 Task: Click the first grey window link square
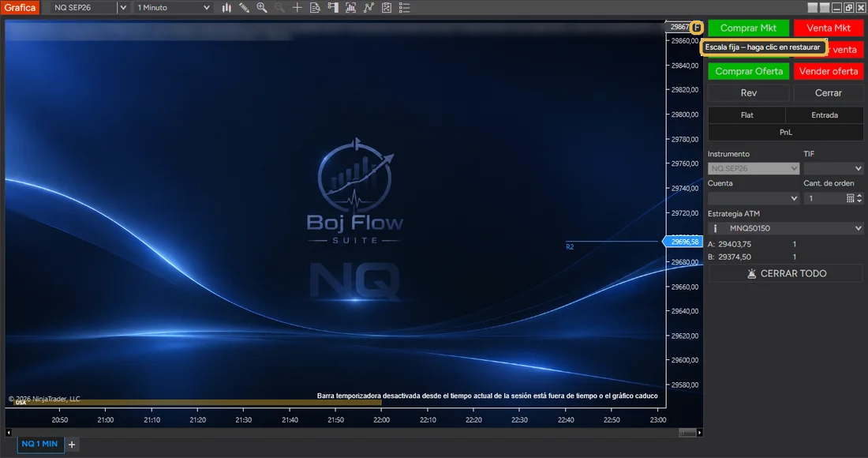coord(813,8)
